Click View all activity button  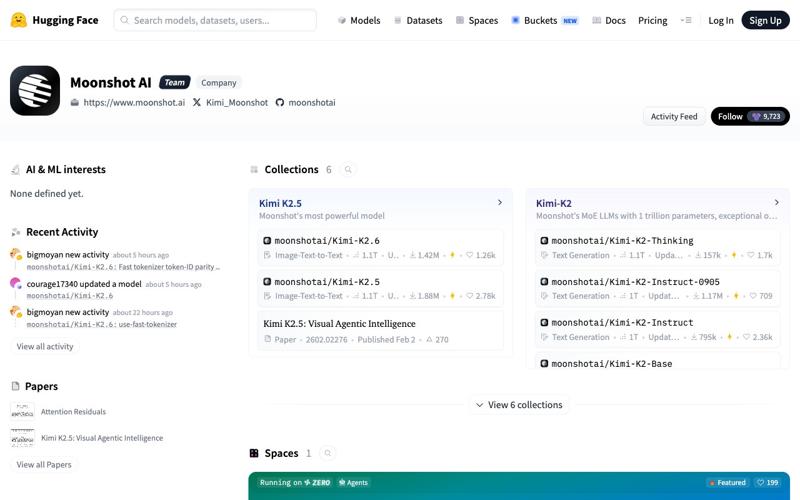(45, 346)
